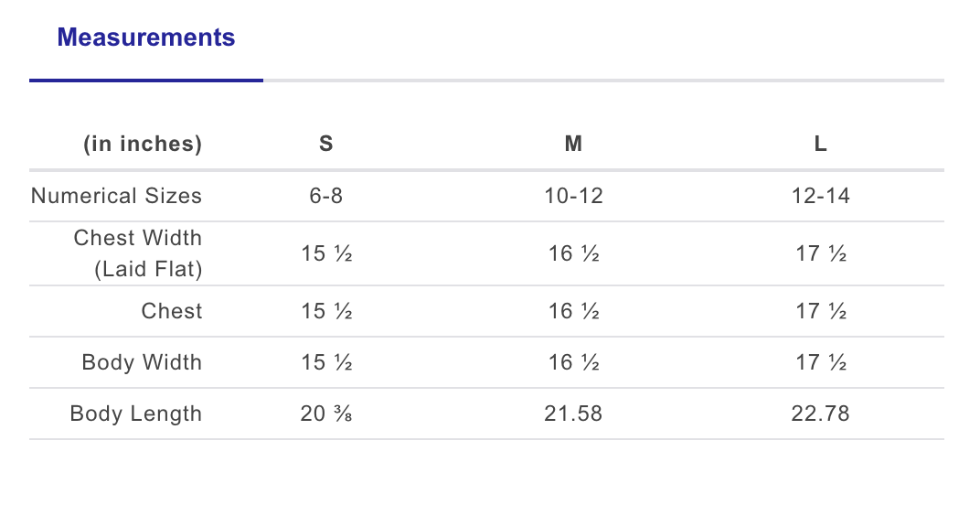Select the S size column header

(x=325, y=144)
